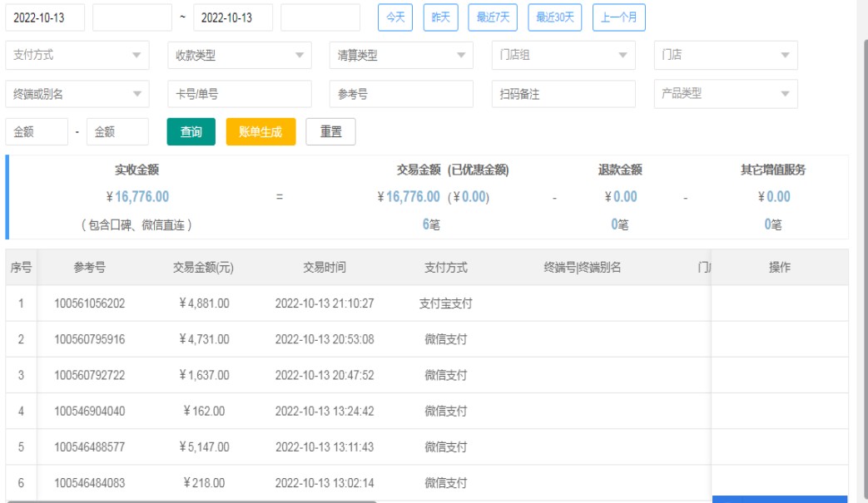Click the start date field 2022-10-13

45,17
